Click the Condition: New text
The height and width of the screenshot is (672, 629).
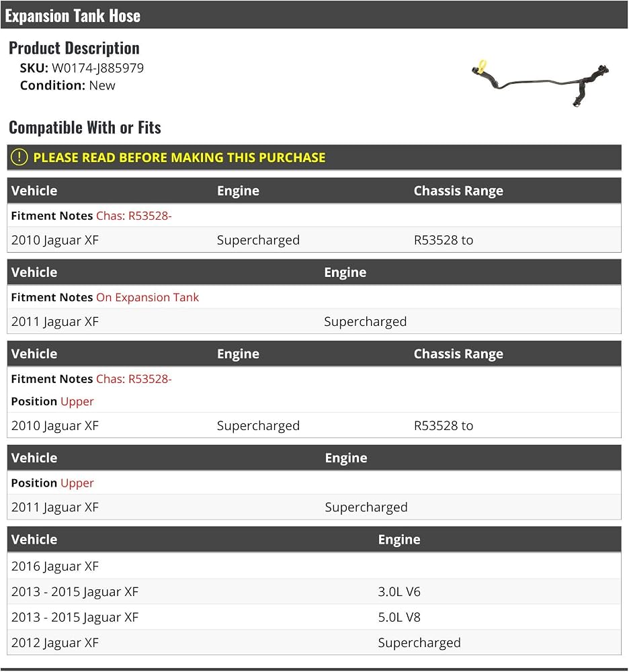click(x=68, y=85)
